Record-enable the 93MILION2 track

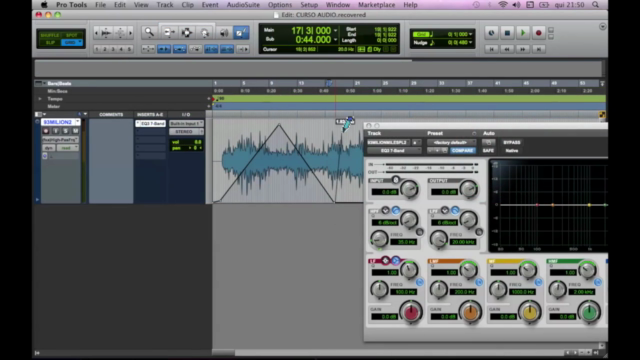tap(46, 131)
